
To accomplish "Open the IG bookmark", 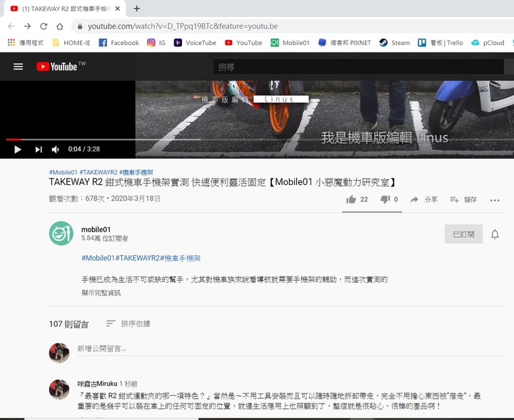I will click(x=156, y=43).
